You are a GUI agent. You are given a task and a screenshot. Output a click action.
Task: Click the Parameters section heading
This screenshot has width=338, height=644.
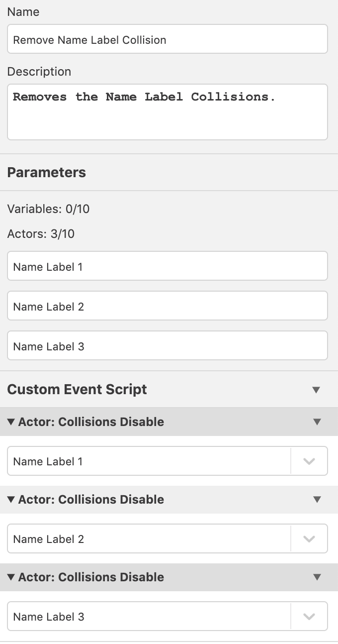click(x=47, y=173)
